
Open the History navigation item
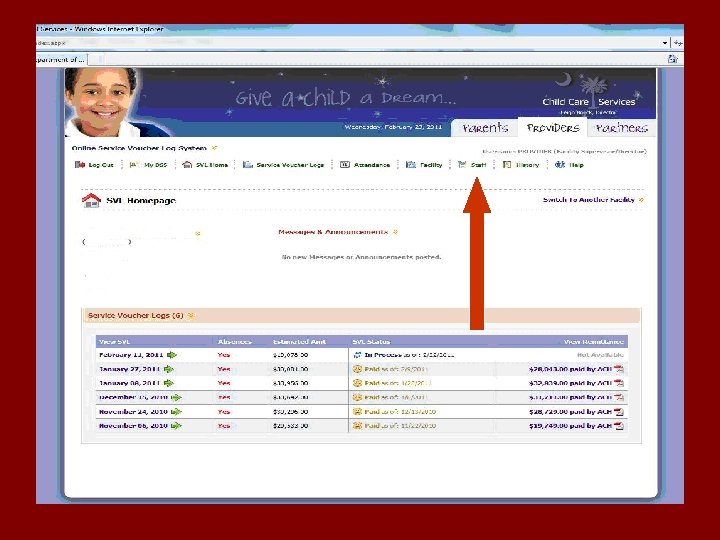pos(521,165)
